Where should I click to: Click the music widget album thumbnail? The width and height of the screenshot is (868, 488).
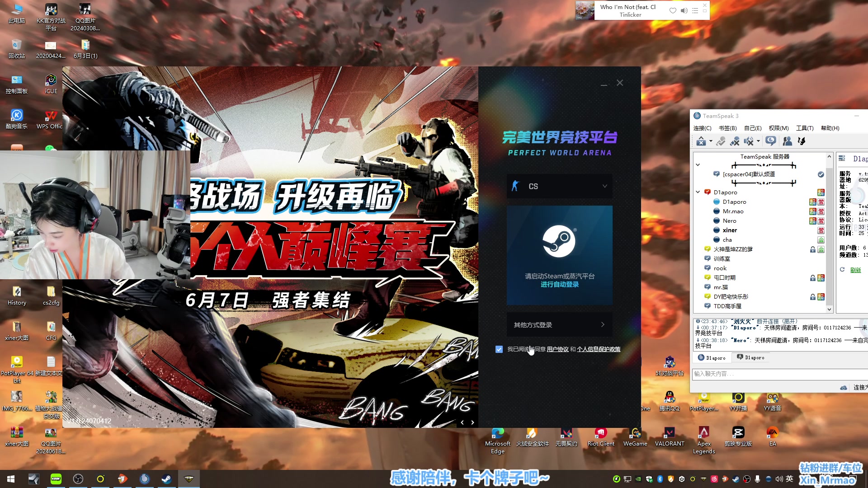point(585,10)
